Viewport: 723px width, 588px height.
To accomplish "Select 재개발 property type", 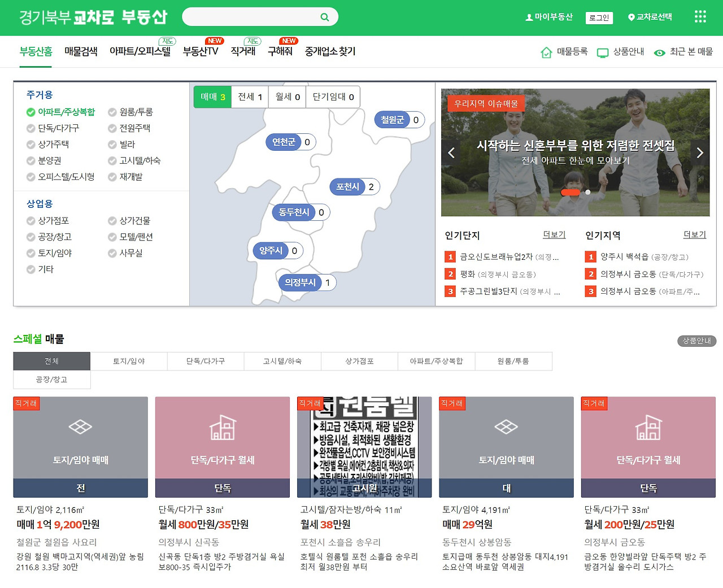I will (x=125, y=177).
